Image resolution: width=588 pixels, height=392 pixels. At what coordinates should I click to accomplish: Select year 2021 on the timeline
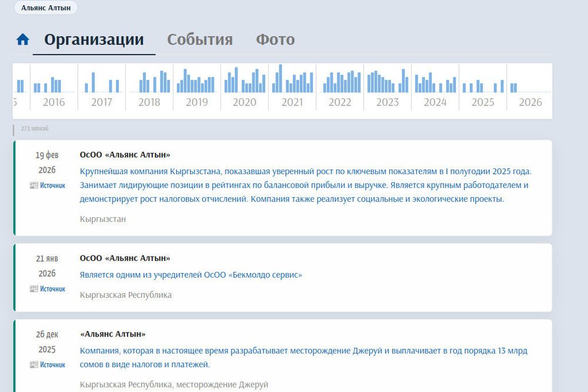292,102
